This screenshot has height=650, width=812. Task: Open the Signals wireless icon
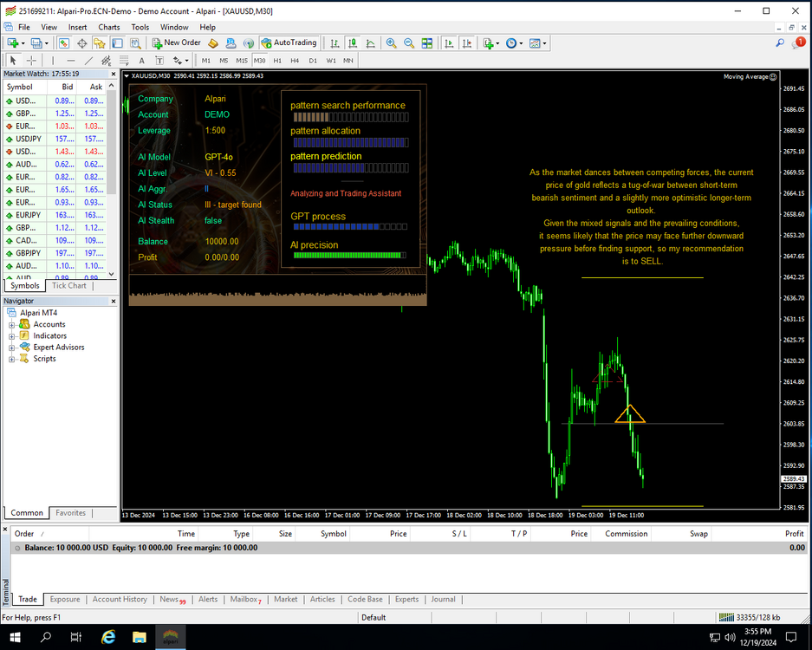pos(249,43)
